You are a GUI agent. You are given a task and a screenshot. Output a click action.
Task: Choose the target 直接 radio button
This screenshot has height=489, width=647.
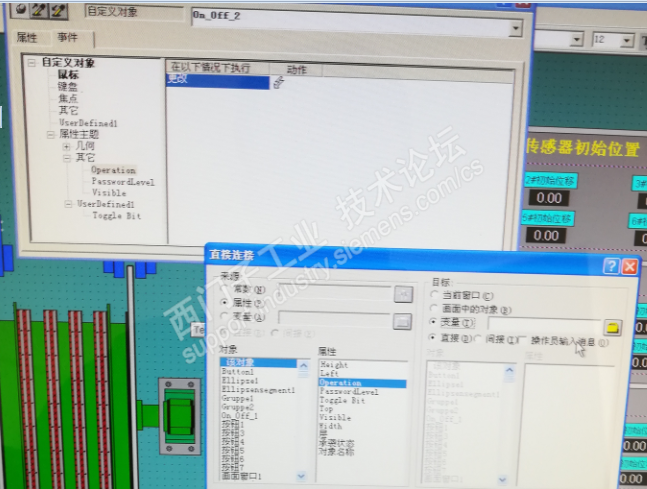pos(432,337)
